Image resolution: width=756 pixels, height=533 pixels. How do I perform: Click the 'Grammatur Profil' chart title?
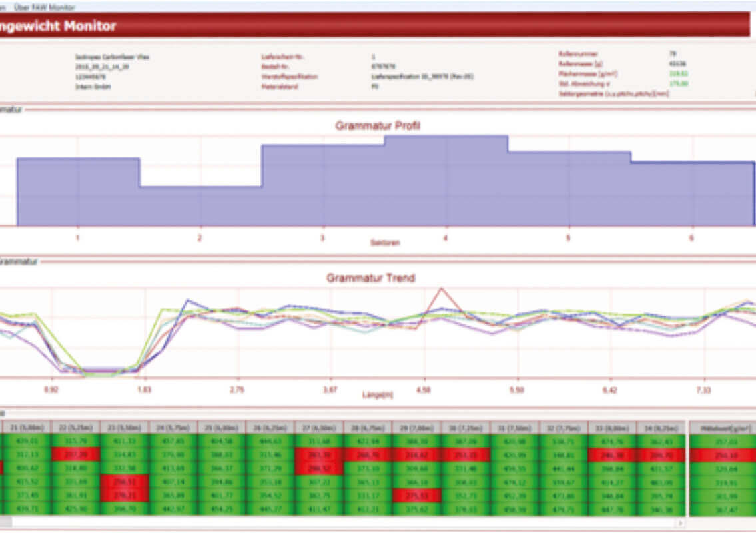377,125
